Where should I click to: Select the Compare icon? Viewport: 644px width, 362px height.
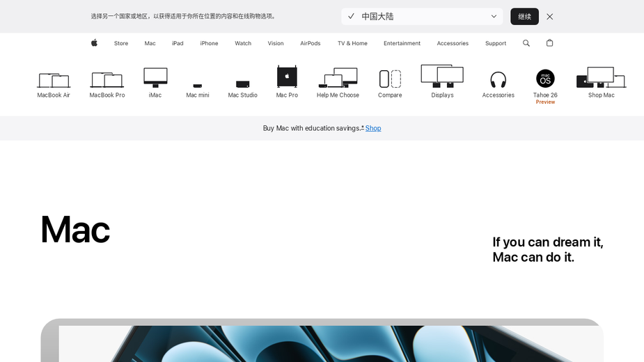[390, 79]
